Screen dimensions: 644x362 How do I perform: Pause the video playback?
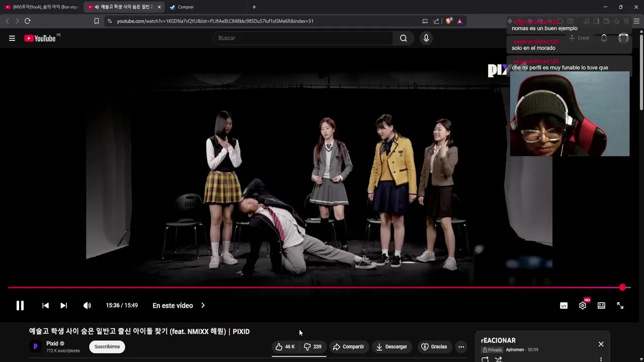20,305
